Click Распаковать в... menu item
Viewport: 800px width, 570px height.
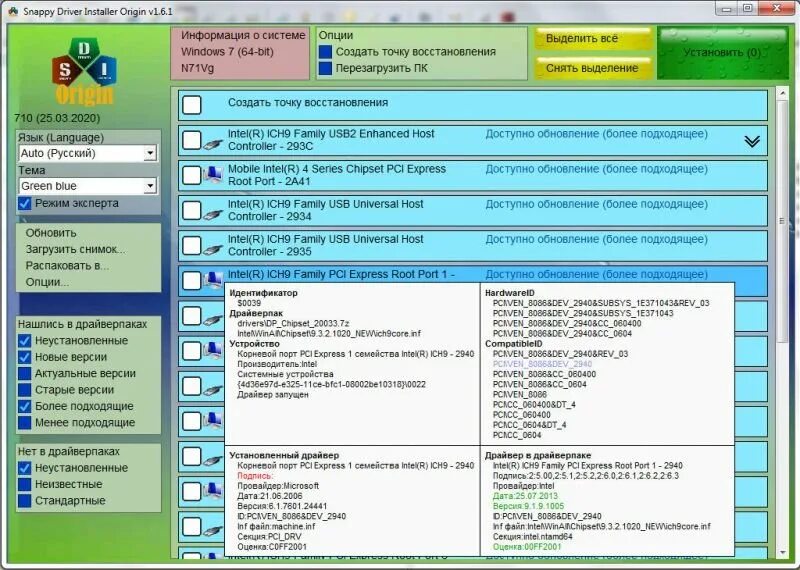67,265
